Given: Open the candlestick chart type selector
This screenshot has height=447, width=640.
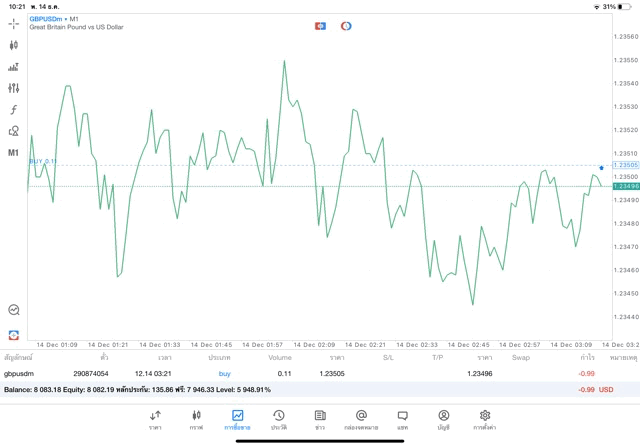Looking at the screenshot, I should coord(13,45).
